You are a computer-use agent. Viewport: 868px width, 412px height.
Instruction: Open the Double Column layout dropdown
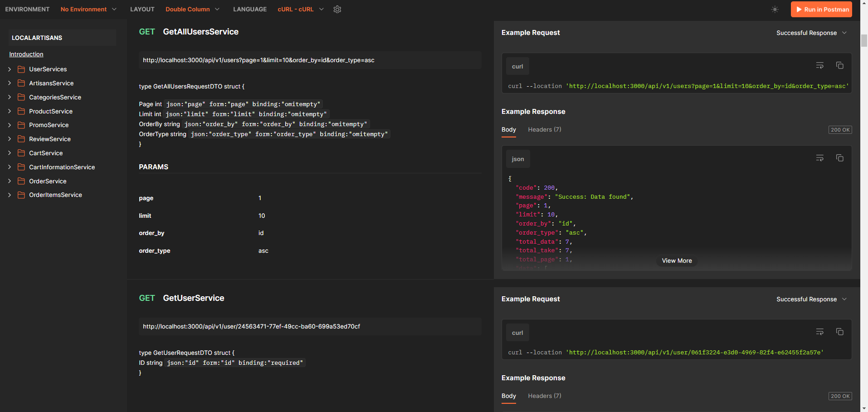[192, 9]
